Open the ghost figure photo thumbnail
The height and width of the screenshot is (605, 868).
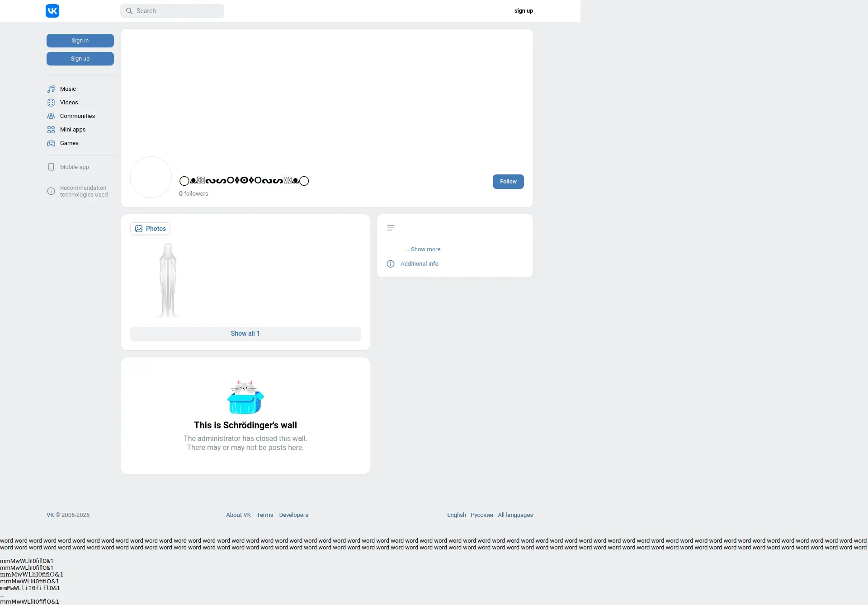pyautogui.click(x=168, y=280)
